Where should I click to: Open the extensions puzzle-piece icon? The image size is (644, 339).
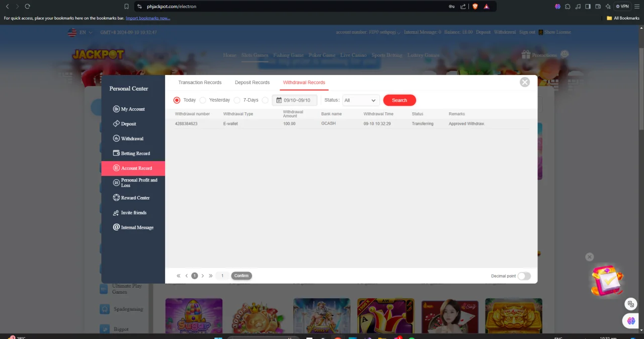568,7
